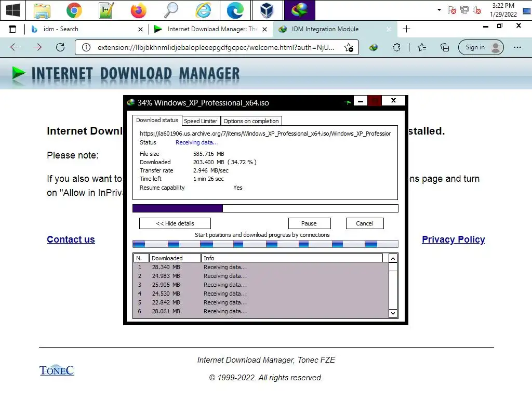Screen dimensions: 532x399
Task: Select connection row with 28.340 MB
Action: 261,268
